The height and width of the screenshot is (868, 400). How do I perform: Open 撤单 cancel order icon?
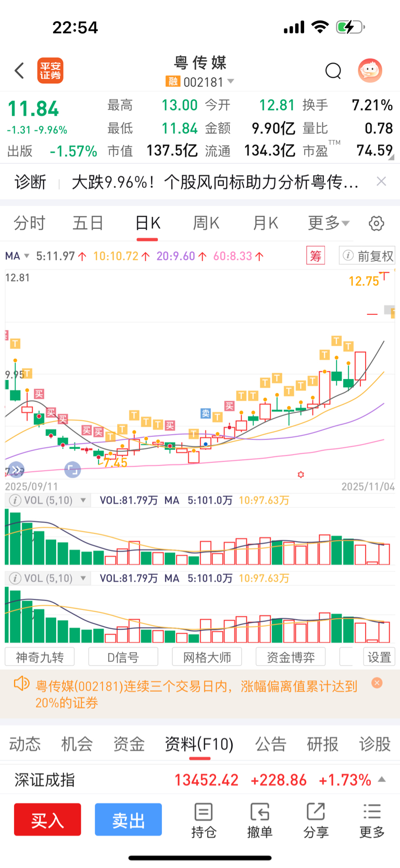[259, 821]
